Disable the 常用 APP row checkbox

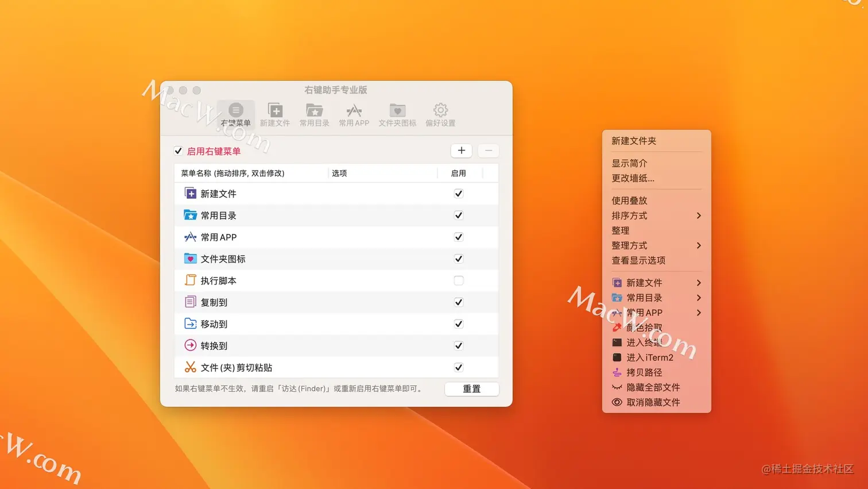tap(458, 237)
